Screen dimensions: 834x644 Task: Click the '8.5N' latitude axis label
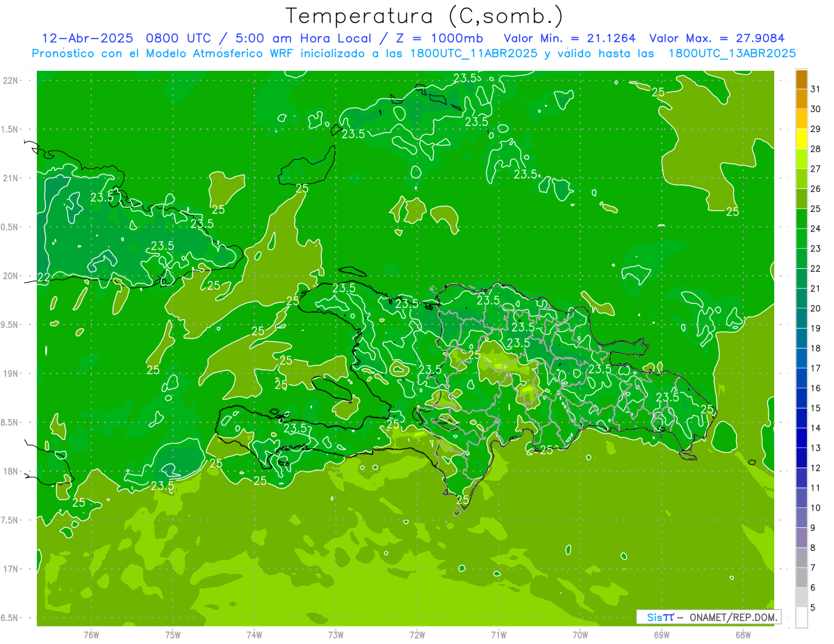(x=10, y=422)
